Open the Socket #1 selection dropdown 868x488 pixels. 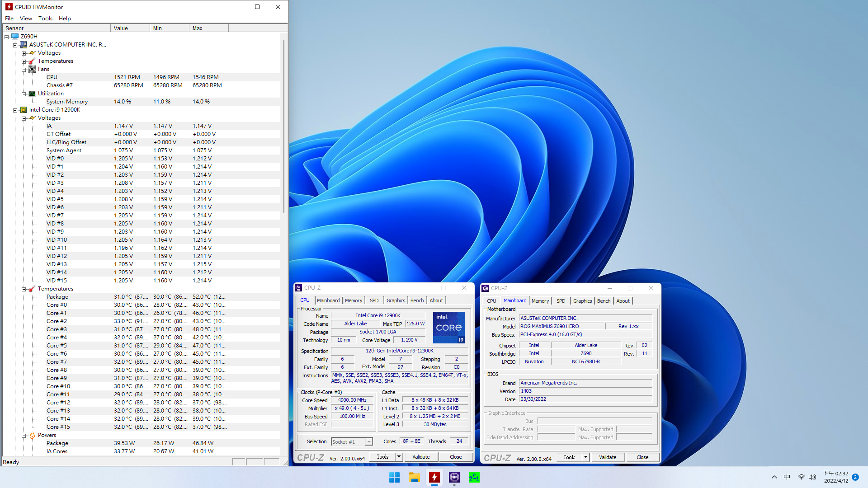tap(368, 441)
